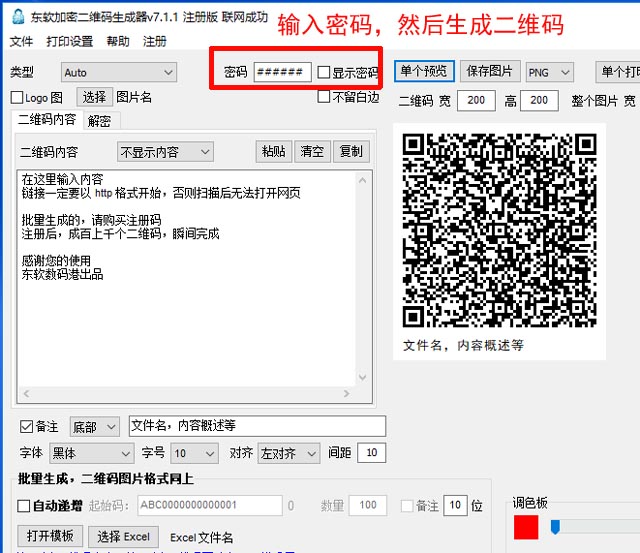
Task: Click the Excel 文件名 label
Action: 202,538
